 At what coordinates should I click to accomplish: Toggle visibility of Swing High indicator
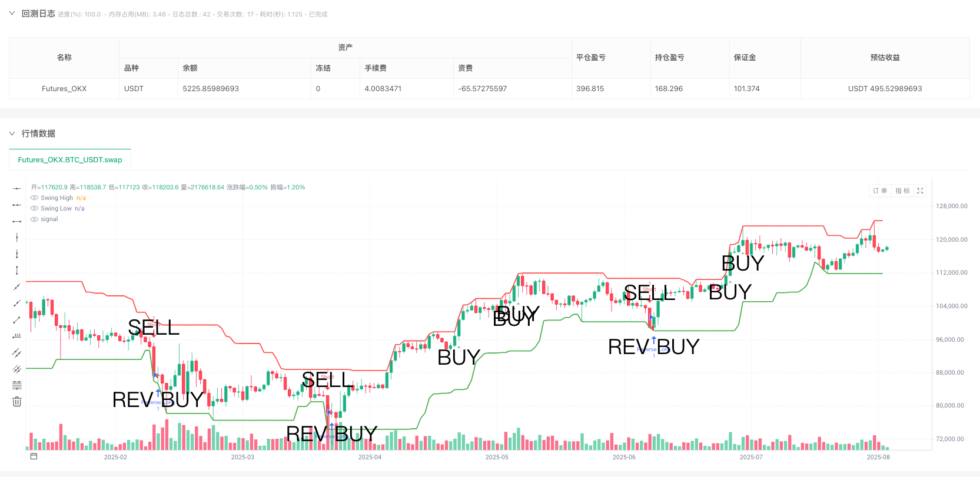click(34, 198)
